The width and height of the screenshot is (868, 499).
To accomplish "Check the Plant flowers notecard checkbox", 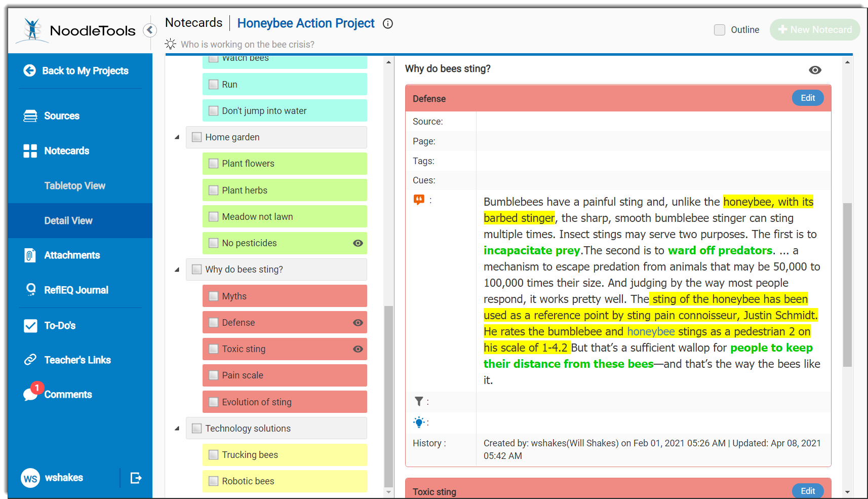I will 214,164.
